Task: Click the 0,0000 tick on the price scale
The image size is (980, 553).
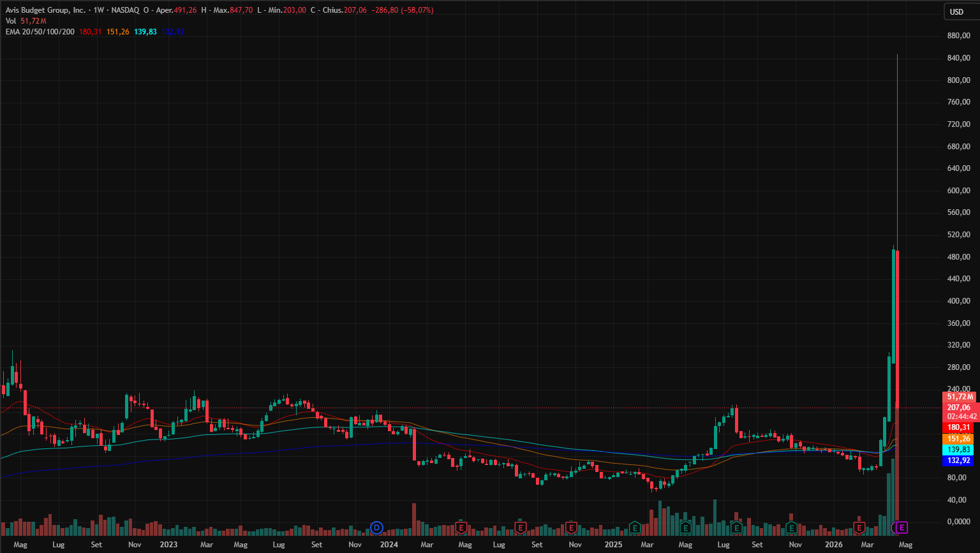Action: point(959,522)
